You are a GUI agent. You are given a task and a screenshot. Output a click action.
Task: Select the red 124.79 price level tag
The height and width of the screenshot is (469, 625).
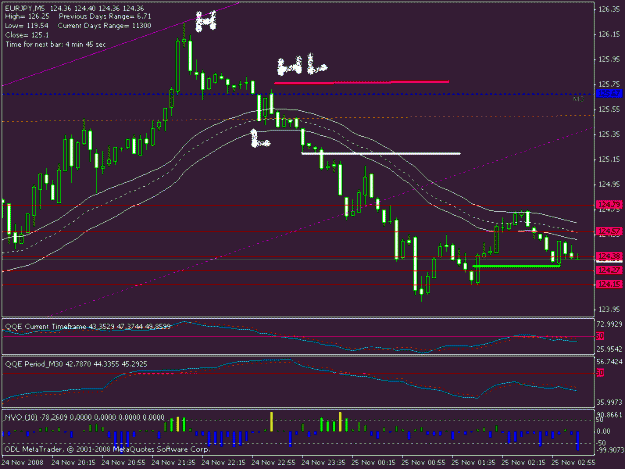click(x=609, y=205)
